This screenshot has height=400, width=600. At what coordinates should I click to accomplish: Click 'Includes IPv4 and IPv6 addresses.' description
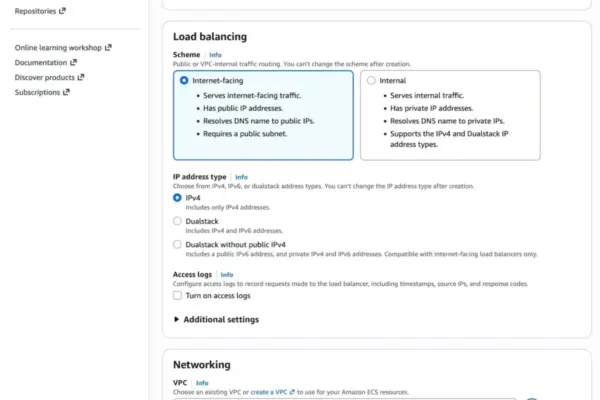(x=234, y=231)
